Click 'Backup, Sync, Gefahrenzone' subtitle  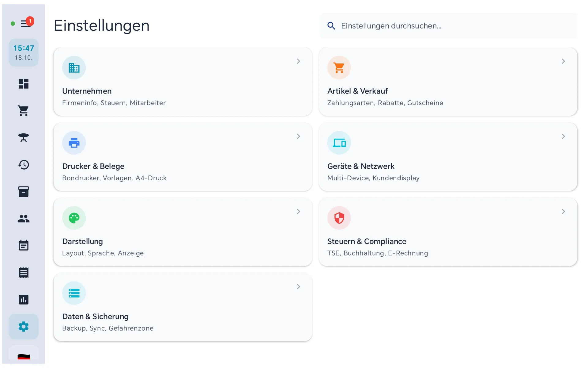click(108, 328)
